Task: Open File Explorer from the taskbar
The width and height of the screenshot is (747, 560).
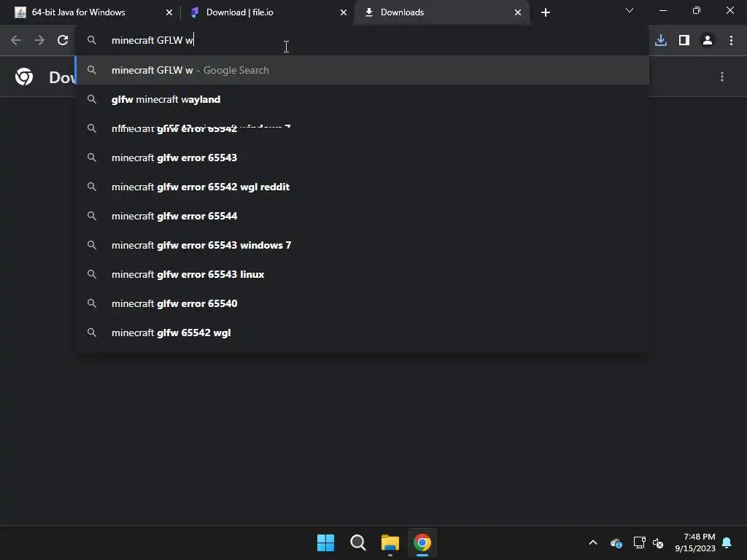Action: click(390, 542)
